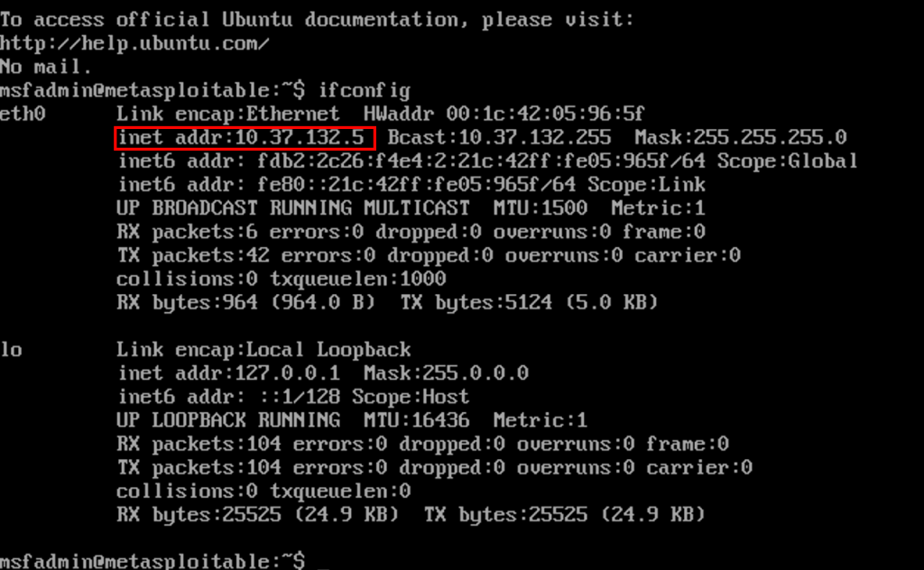This screenshot has width=924, height=570.
Task: Click HWaddr 00:1c:42:05:96:5f
Action: [504, 114]
